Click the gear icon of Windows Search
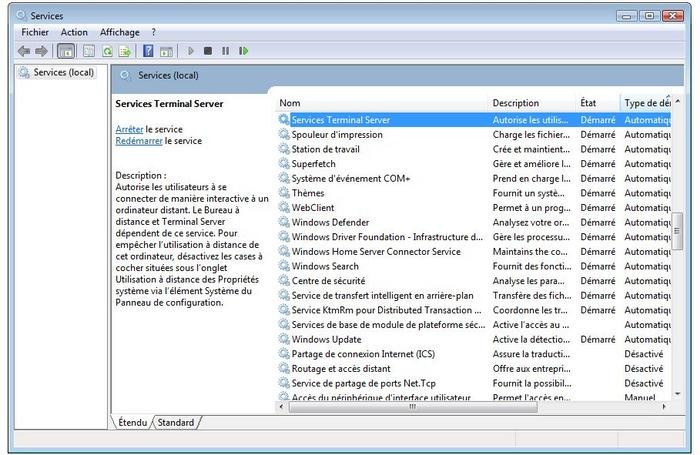700x455 pixels. pos(283,266)
